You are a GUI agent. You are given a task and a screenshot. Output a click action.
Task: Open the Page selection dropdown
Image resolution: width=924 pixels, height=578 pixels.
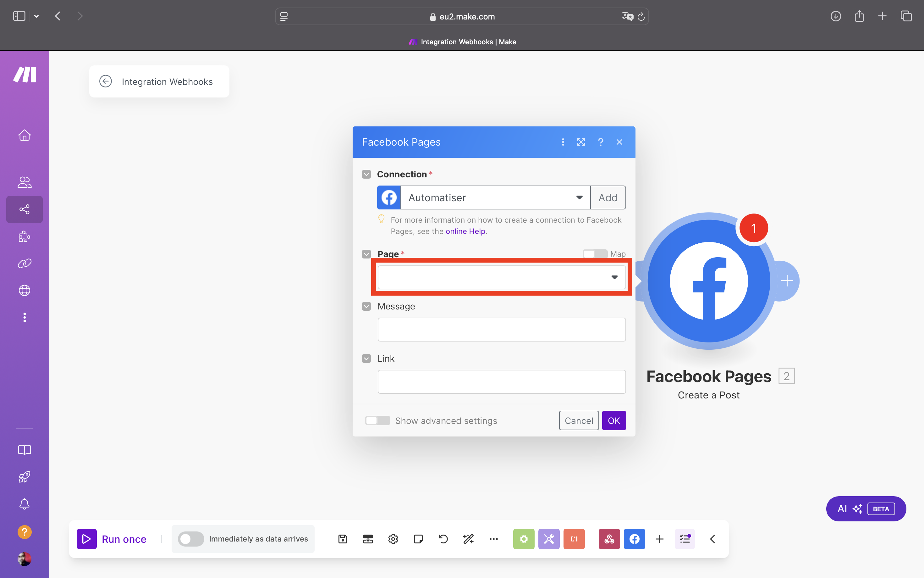pyautogui.click(x=502, y=277)
